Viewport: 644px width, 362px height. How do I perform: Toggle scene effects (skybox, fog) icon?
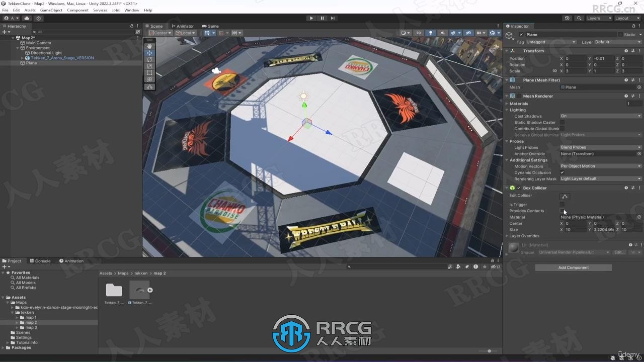(454, 33)
